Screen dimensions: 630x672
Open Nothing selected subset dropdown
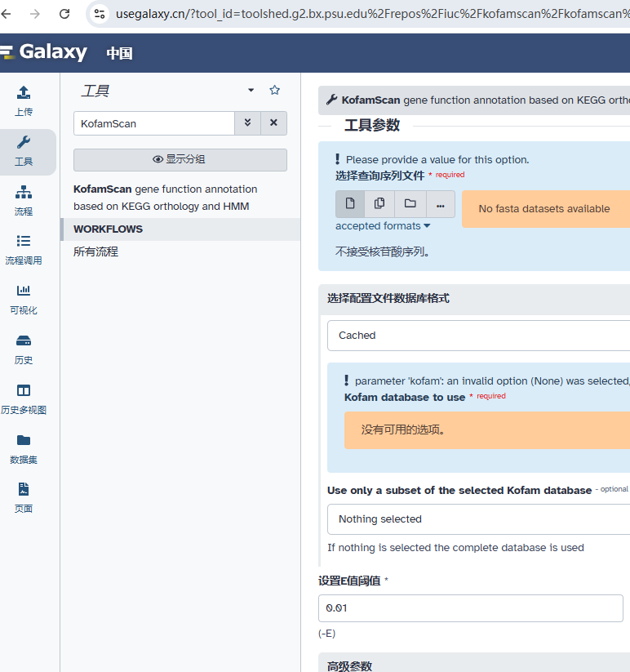pos(478,519)
